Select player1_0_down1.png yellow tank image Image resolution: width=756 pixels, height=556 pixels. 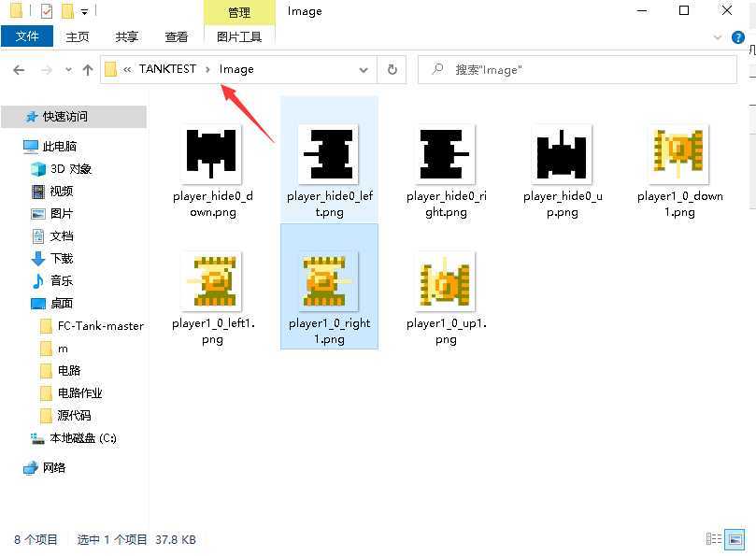click(x=679, y=154)
